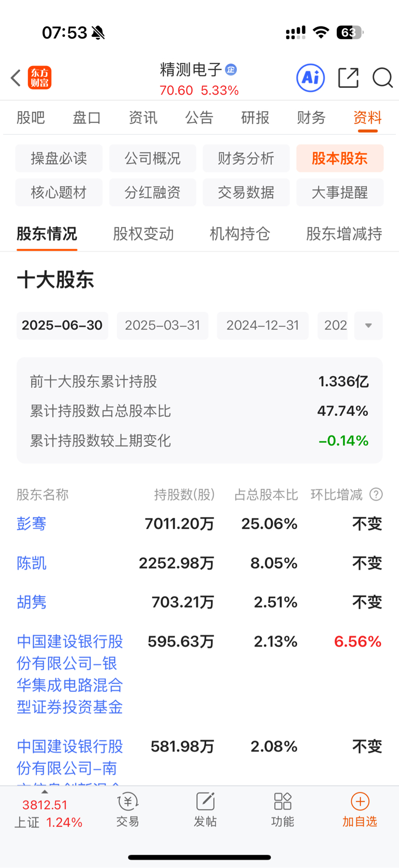
Task: Switch to the 公告 tab
Action: 199,117
